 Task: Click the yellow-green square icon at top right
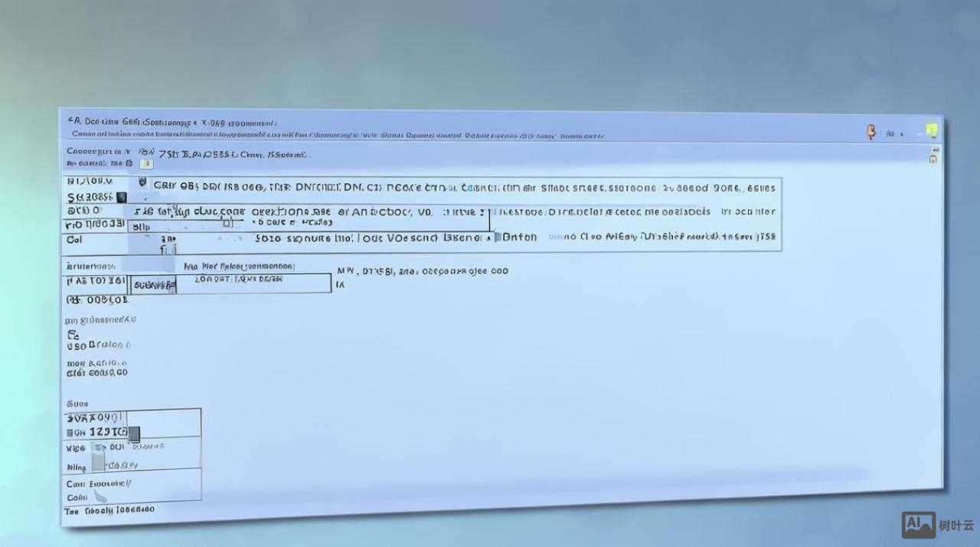(x=931, y=130)
